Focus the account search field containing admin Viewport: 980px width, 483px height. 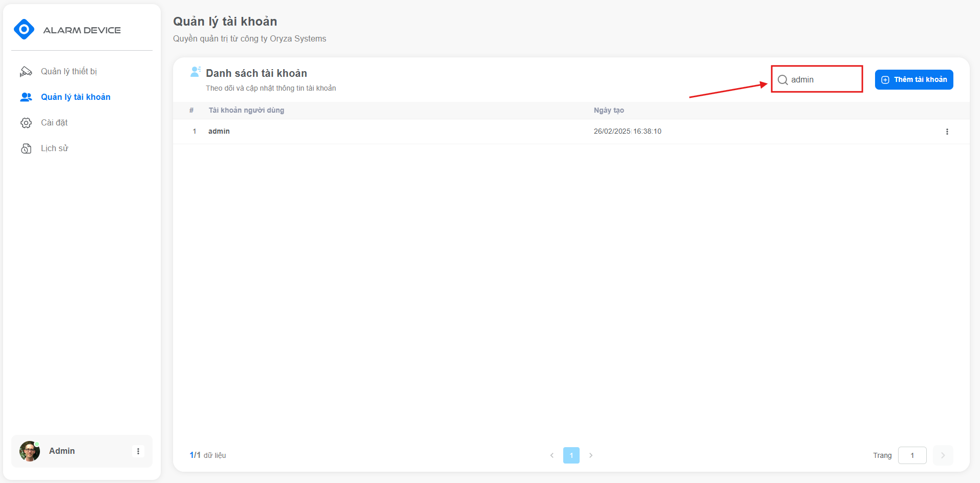[817, 79]
